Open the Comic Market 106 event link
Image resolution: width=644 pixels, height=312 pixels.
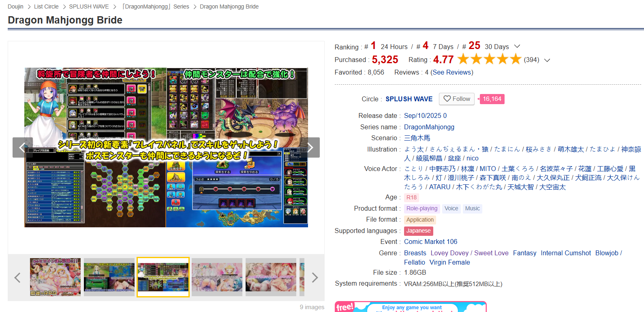pyautogui.click(x=430, y=241)
